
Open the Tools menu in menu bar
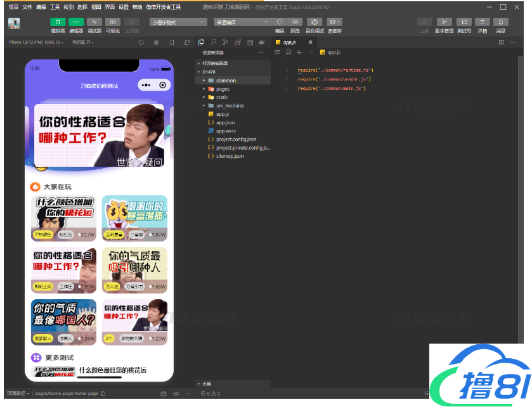(55, 7)
